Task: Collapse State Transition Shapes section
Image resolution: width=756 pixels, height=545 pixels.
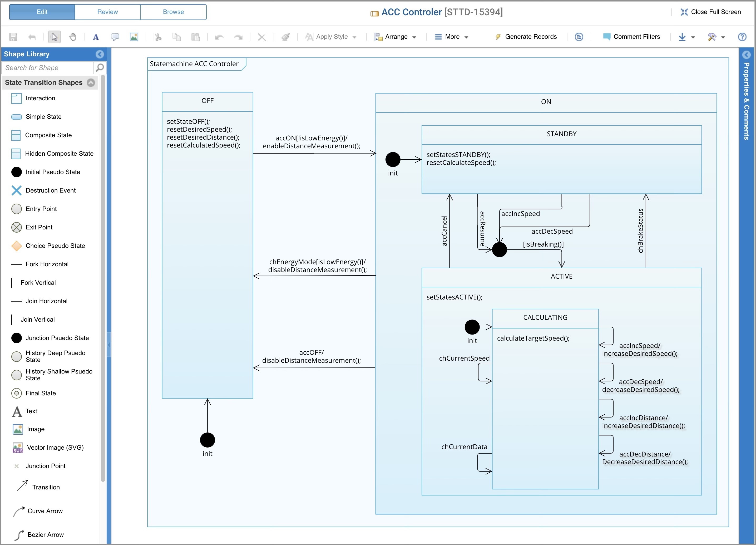Action: (x=91, y=82)
